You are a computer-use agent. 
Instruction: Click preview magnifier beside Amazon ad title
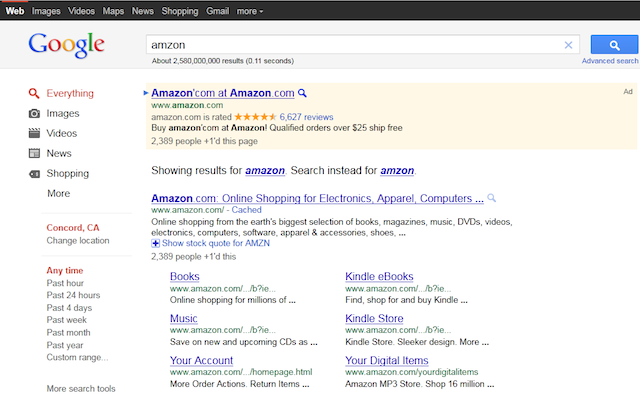point(302,93)
